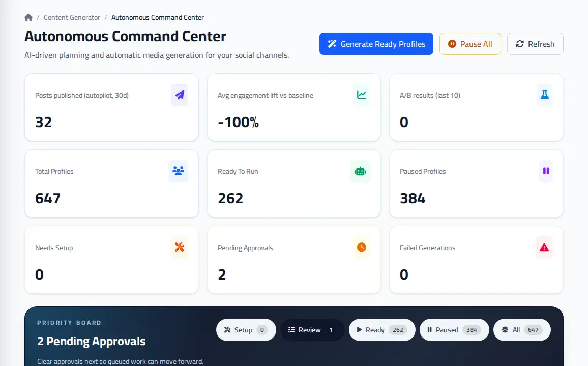Open the Pending Approvals stat card
This screenshot has width=588, height=366.
point(294,260)
